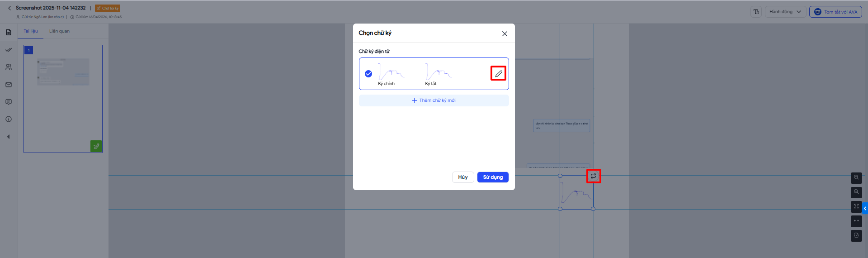Open the info icon in left sidebar

pyautogui.click(x=9, y=119)
